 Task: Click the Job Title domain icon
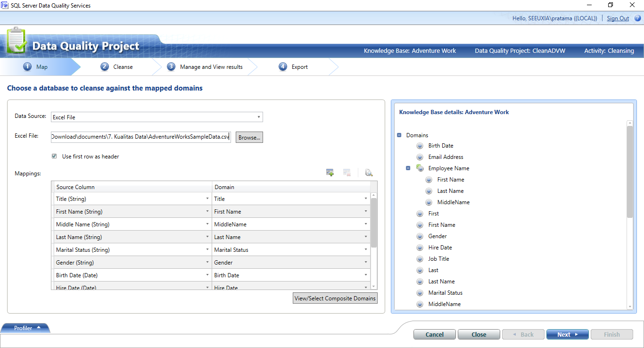(x=420, y=259)
